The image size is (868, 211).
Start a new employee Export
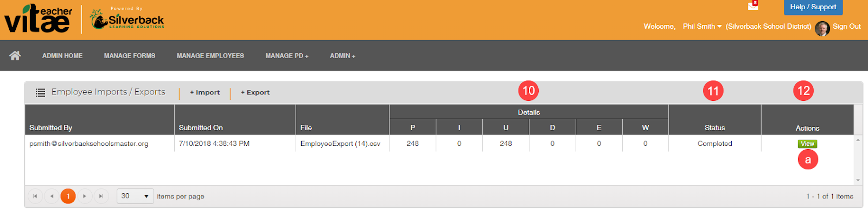pos(255,93)
